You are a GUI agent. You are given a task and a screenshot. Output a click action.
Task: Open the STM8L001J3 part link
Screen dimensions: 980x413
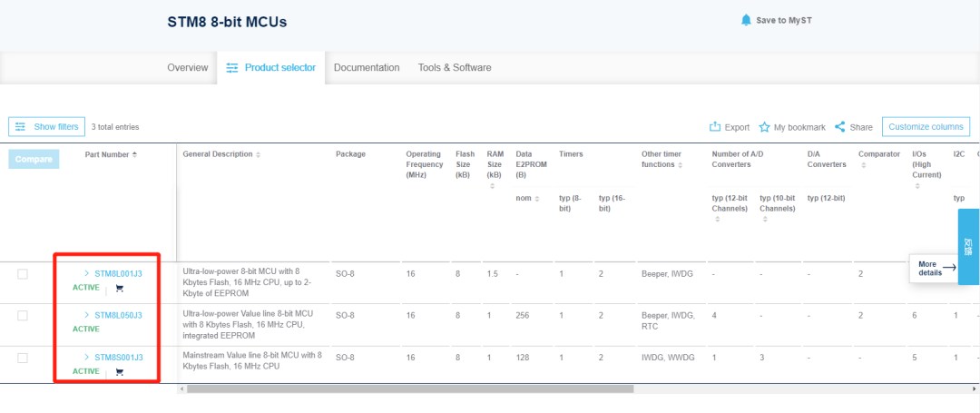coord(118,273)
